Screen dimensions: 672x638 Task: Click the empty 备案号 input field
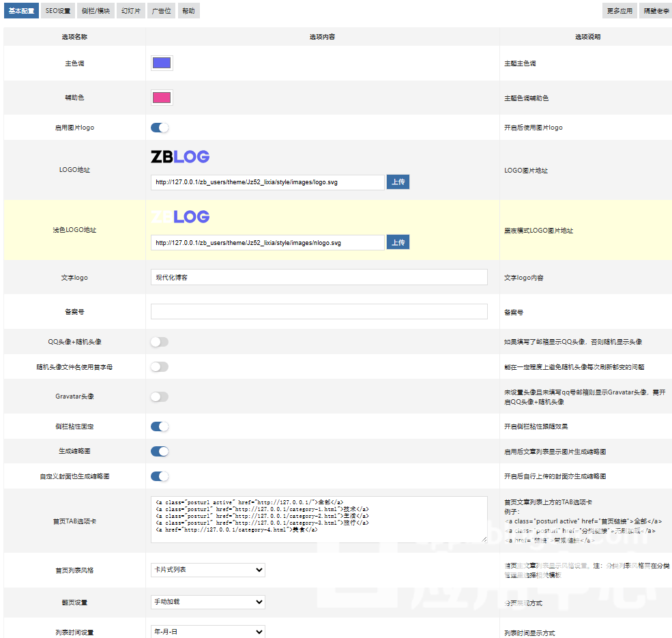[319, 312]
